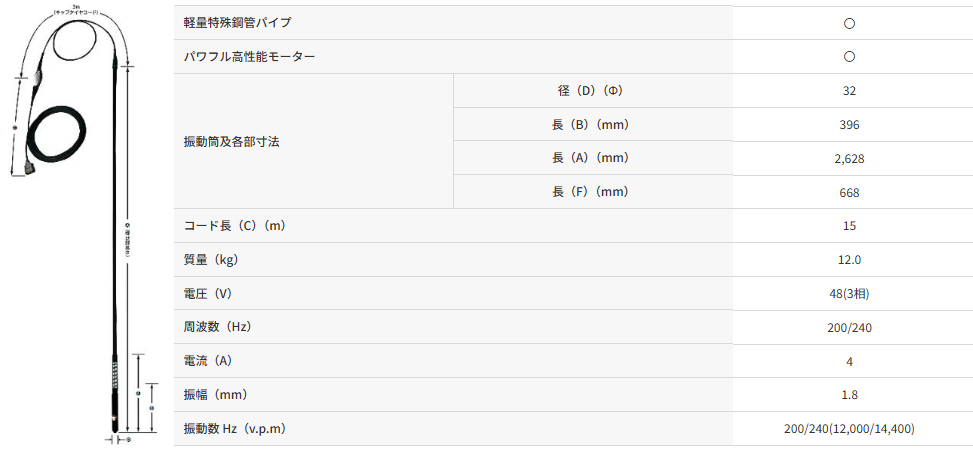This screenshot has height=454, width=973.
Task: Click the コード長（C）（m） row label
Action: point(235,226)
